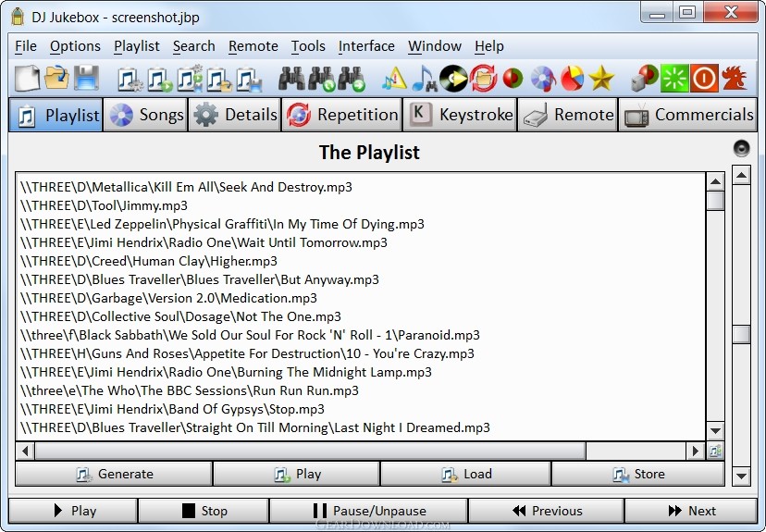The width and height of the screenshot is (766, 532).
Task: Click the small red-green ball icon
Action: pyautogui.click(x=513, y=79)
